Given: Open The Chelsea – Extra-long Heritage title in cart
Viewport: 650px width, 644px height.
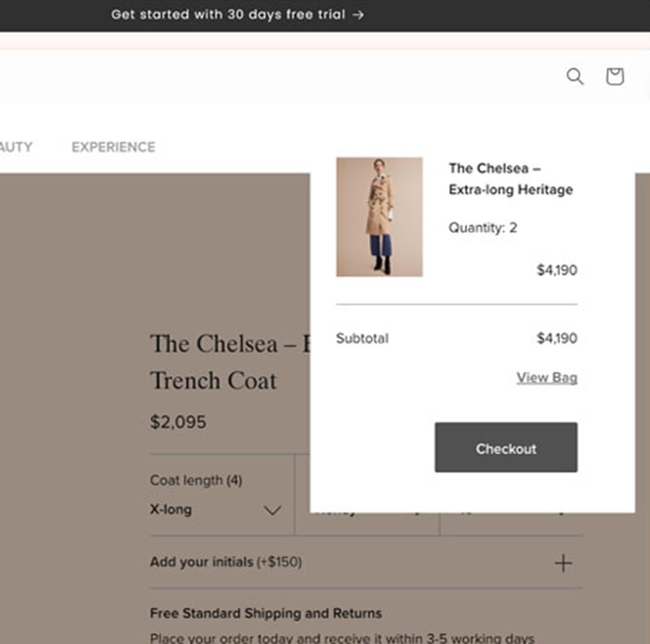Looking at the screenshot, I should (510, 179).
